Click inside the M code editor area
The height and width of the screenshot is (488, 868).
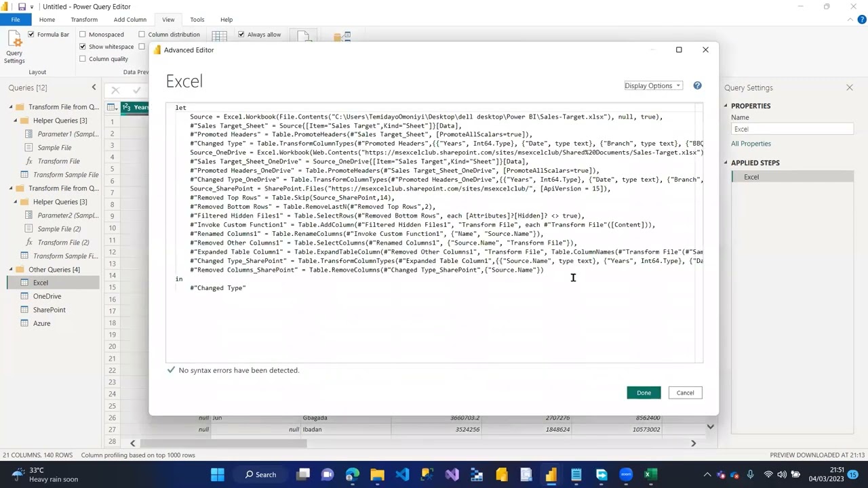click(x=434, y=232)
